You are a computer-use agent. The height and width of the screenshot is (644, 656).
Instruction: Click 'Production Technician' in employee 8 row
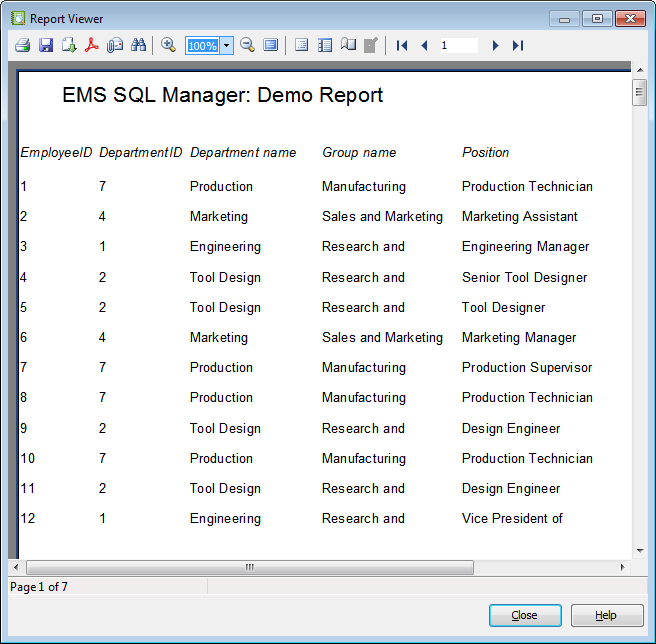(x=527, y=398)
